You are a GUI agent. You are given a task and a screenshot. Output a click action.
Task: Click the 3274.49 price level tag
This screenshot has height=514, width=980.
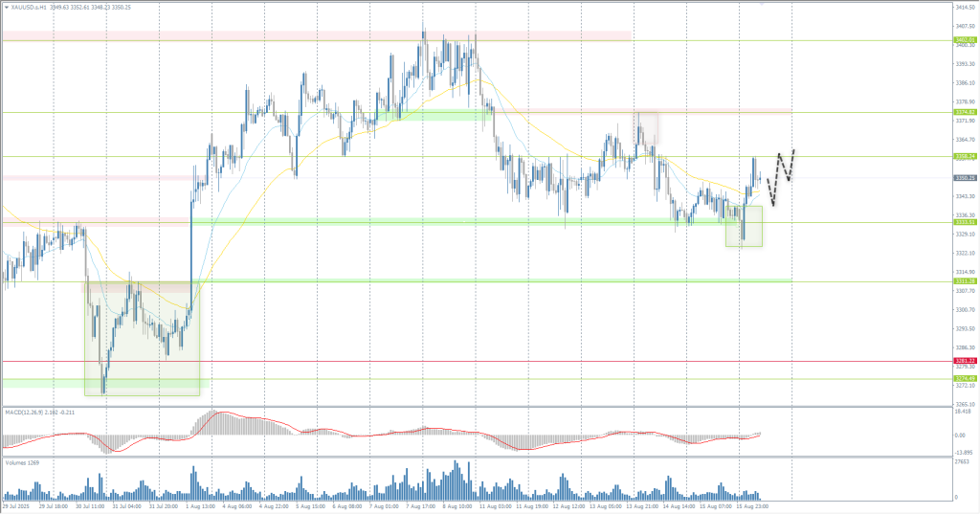(965, 379)
